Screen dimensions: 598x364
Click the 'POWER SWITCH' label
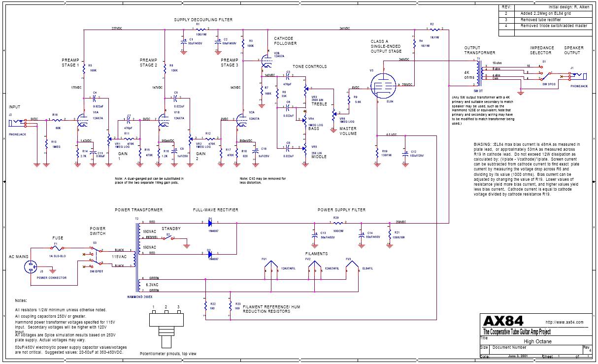pyautogui.click(x=98, y=231)
